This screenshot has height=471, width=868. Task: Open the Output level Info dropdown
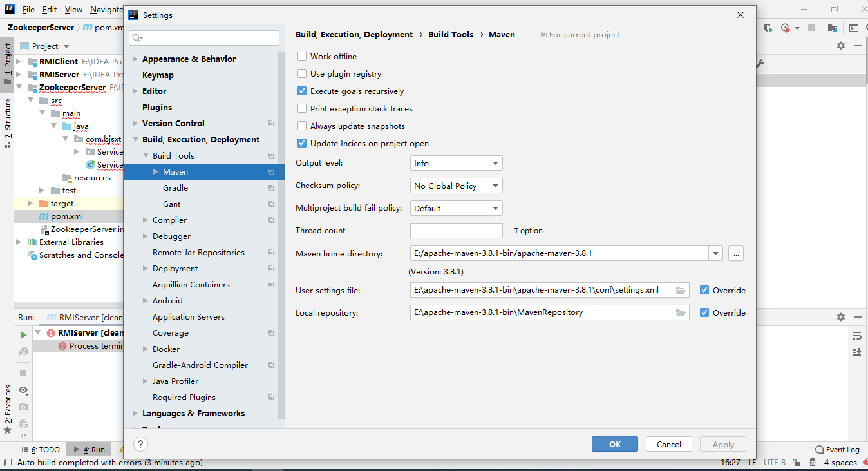456,164
